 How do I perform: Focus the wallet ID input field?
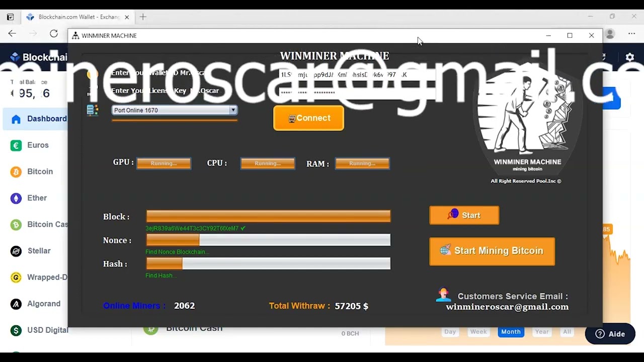point(358,74)
